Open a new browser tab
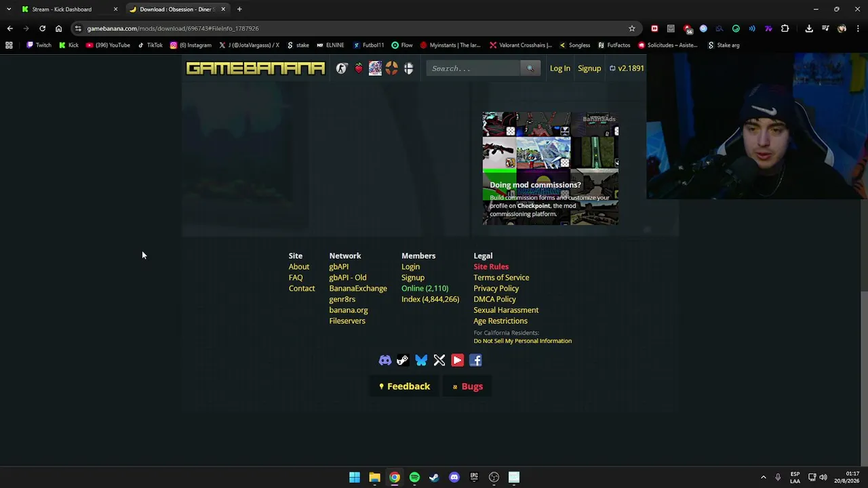 pos(239,9)
